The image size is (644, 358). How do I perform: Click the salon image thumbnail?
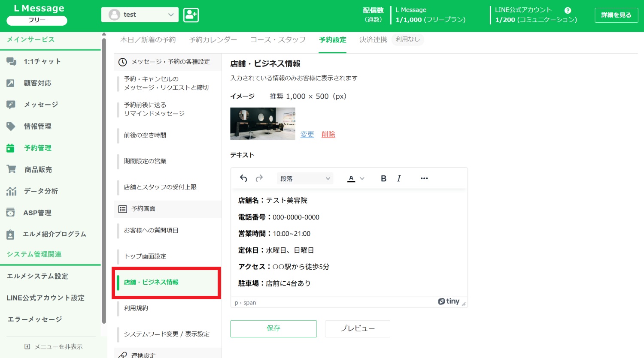tap(263, 123)
